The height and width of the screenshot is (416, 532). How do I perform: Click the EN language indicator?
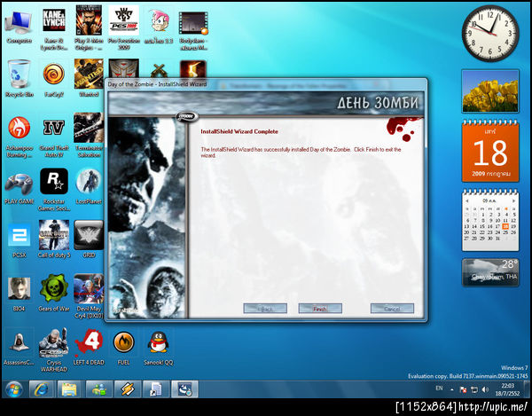pyautogui.click(x=439, y=389)
